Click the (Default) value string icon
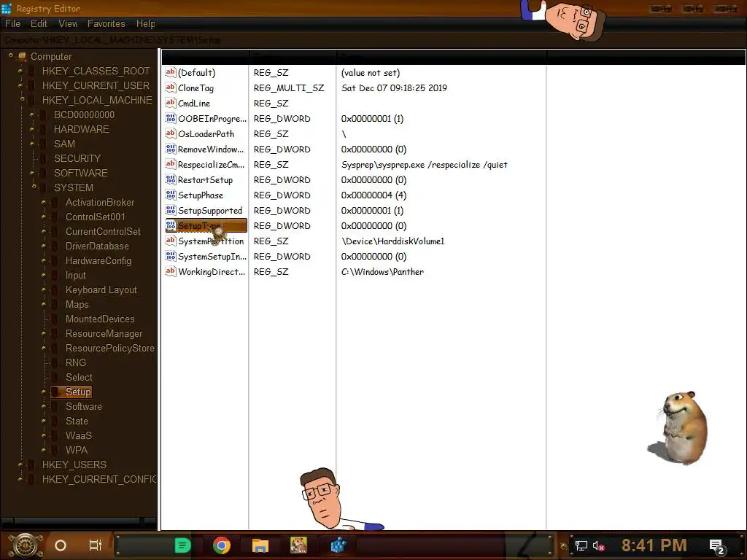Image resolution: width=747 pixels, height=560 pixels. (171, 72)
